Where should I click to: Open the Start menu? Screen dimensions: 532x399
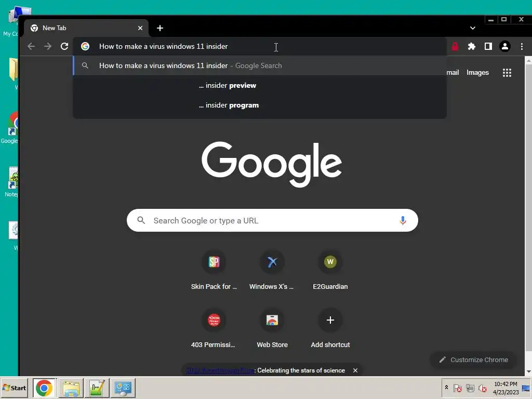pos(14,388)
